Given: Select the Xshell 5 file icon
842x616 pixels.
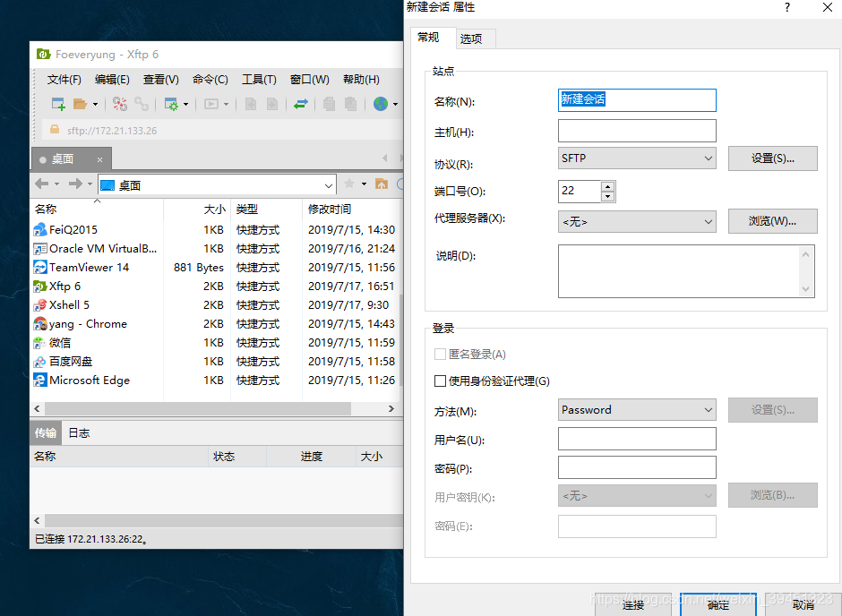Looking at the screenshot, I should [40, 304].
